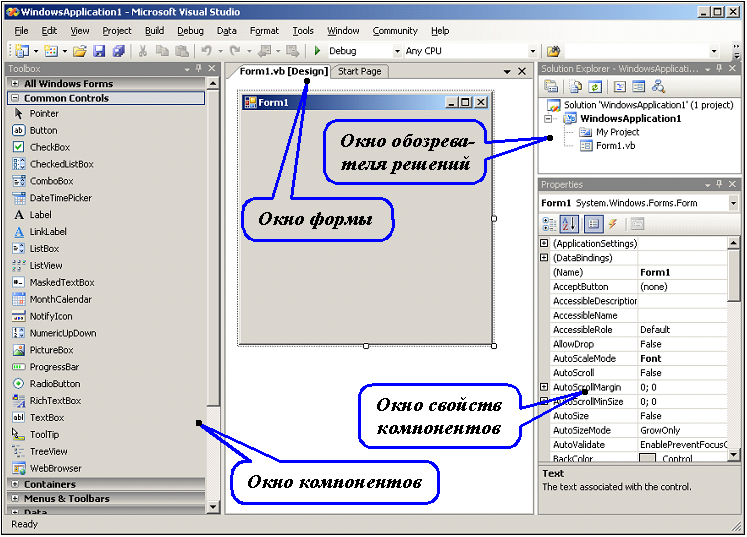Click the Save All toolbar icon

point(119,51)
